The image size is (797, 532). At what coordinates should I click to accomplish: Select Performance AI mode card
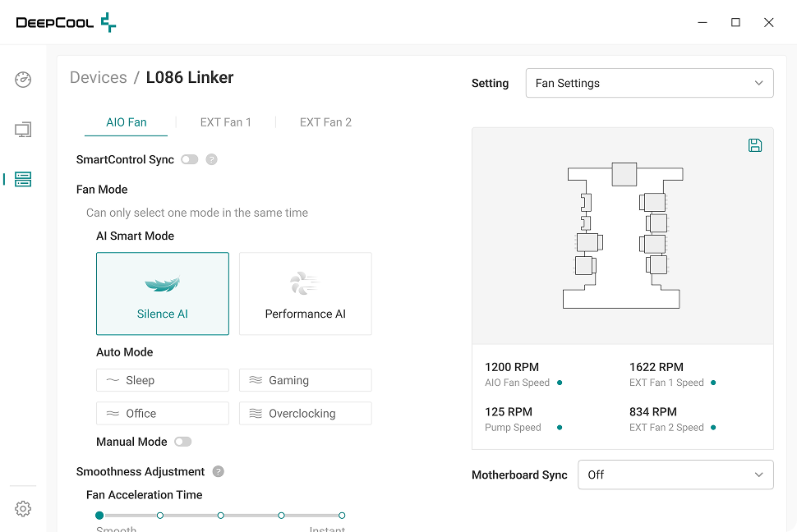pos(305,294)
